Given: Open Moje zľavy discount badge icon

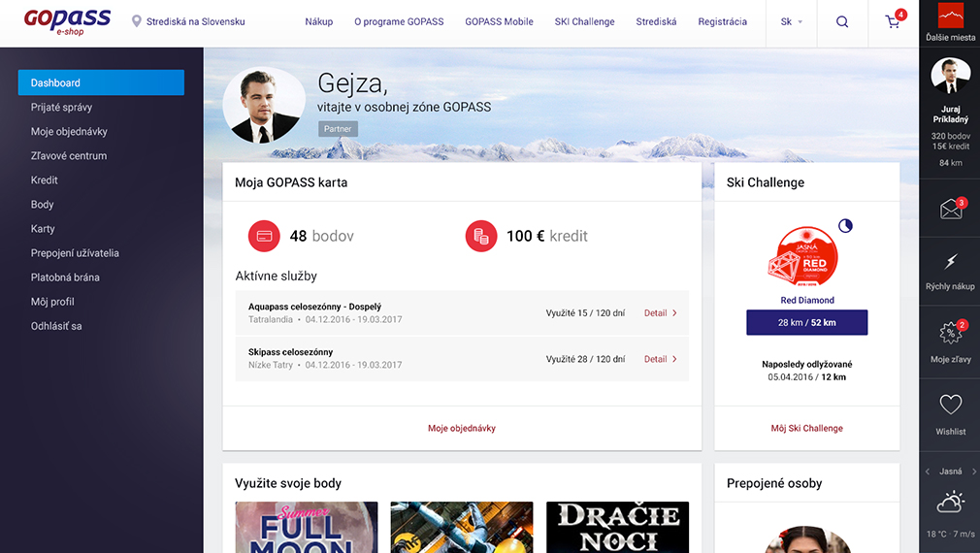Looking at the screenshot, I should point(951,333).
